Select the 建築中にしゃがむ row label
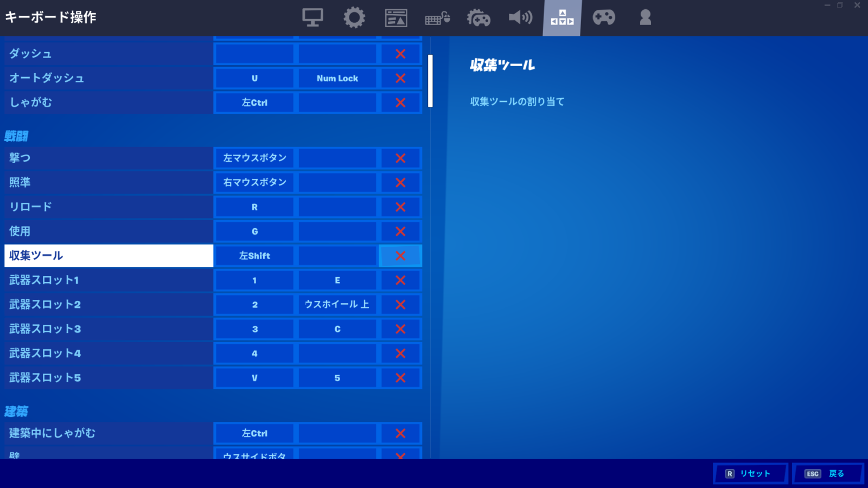The height and width of the screenshot is (488, 868). tap(108, 433)
